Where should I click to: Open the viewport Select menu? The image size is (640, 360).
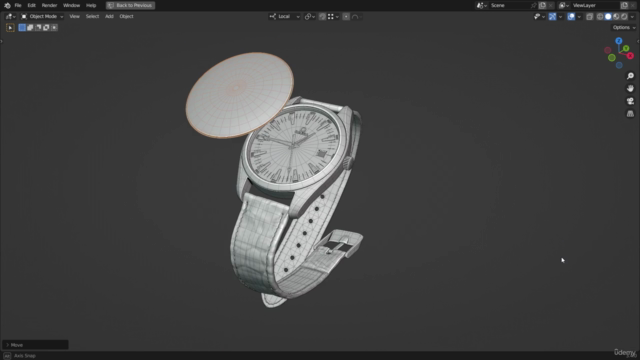(x=92, y=16)
